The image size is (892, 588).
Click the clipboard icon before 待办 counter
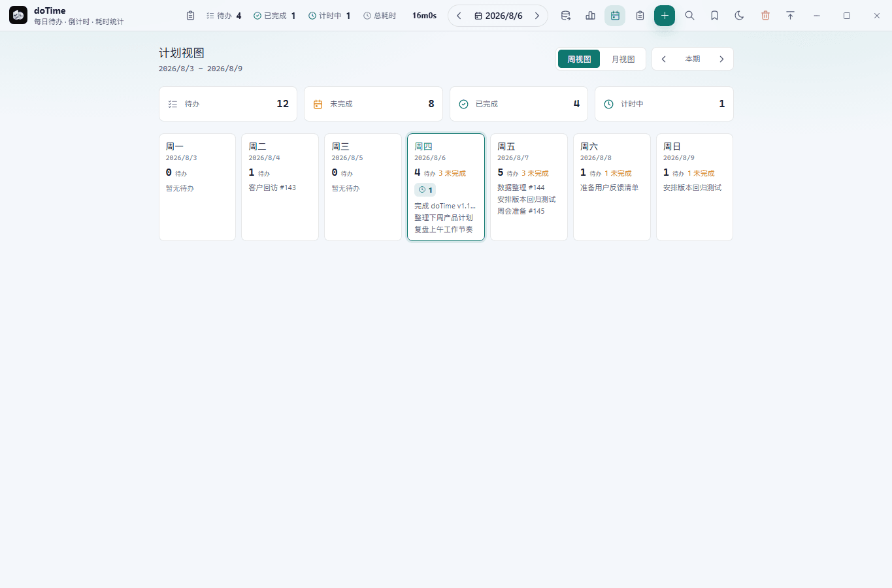190,16
